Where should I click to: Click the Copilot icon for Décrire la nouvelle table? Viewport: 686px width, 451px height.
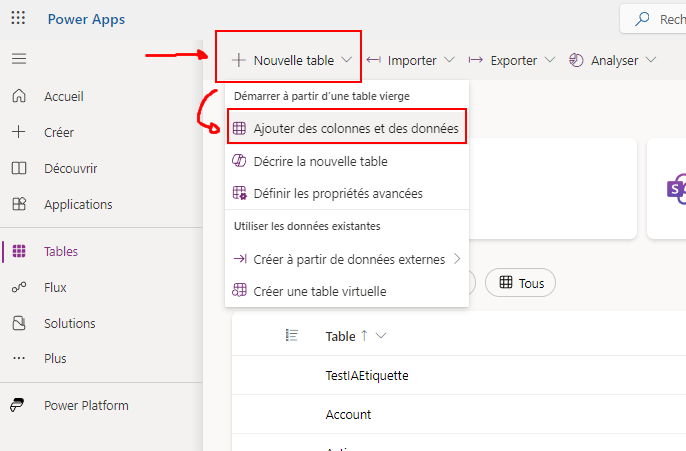[239, 161]
